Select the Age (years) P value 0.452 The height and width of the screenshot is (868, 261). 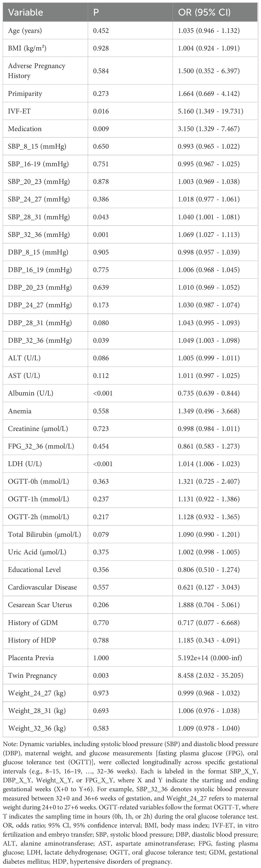point(101,31)
